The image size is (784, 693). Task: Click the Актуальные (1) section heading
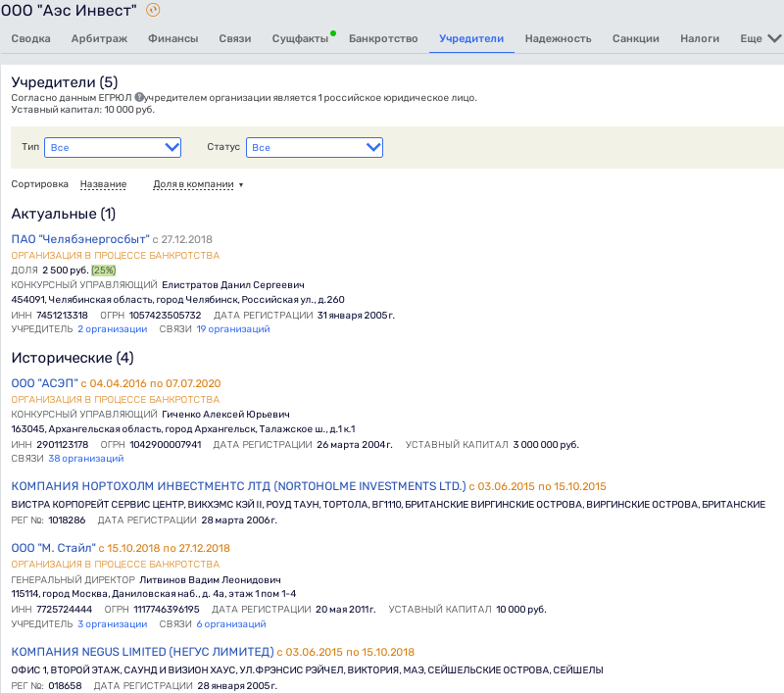64,214
